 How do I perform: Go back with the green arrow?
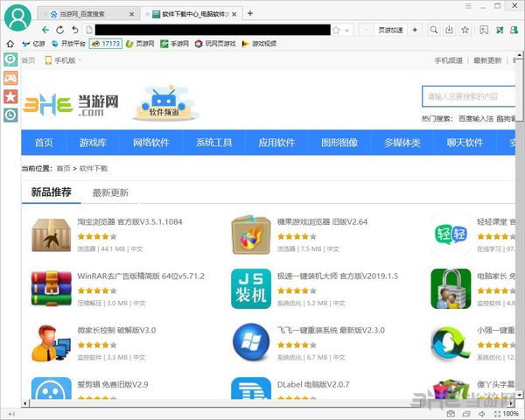click(45, 30)
